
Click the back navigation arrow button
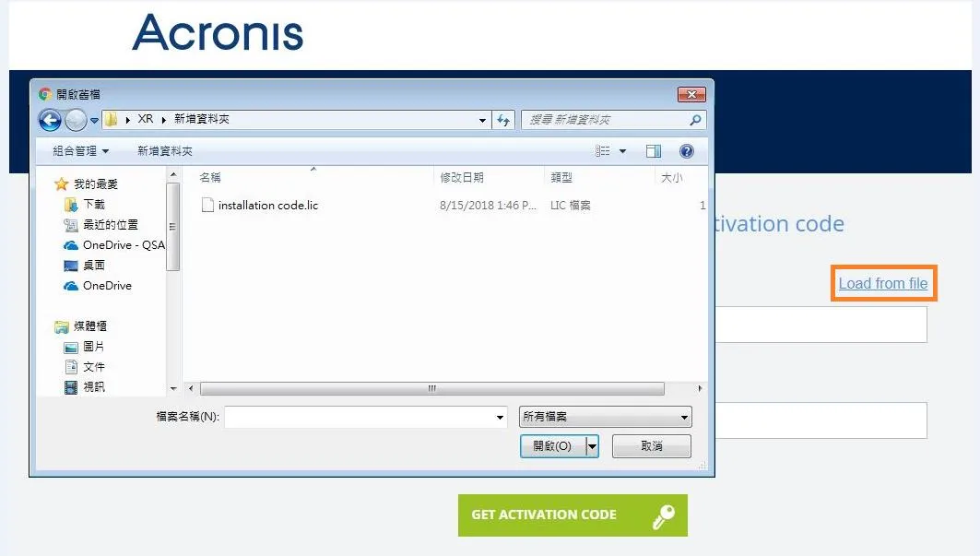(x=50, y=120)
